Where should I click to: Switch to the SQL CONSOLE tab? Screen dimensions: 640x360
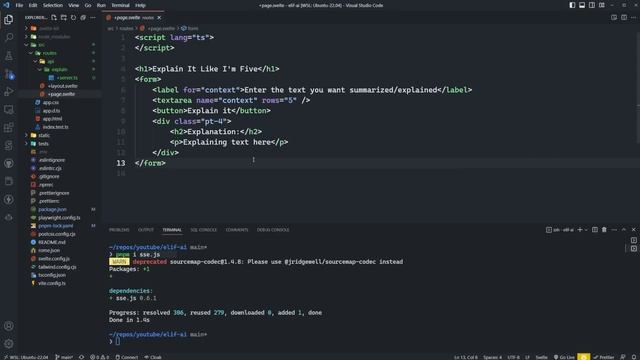(x=204, y=230)
